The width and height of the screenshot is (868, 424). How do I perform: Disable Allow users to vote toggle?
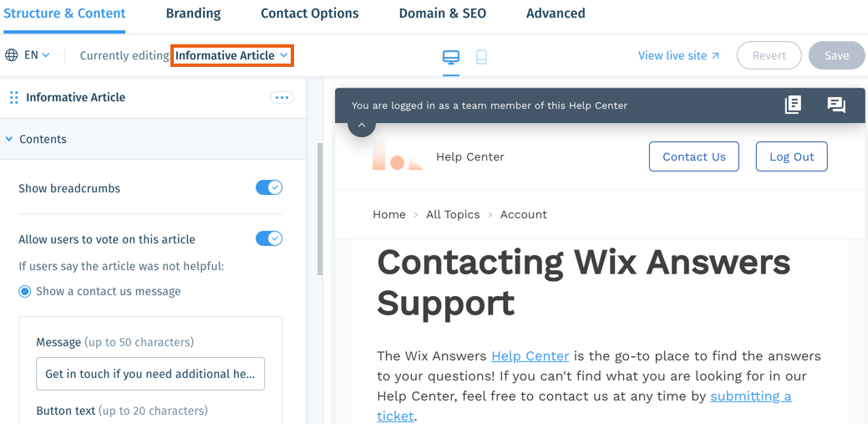pyautogui.click(x=269, y=239)
